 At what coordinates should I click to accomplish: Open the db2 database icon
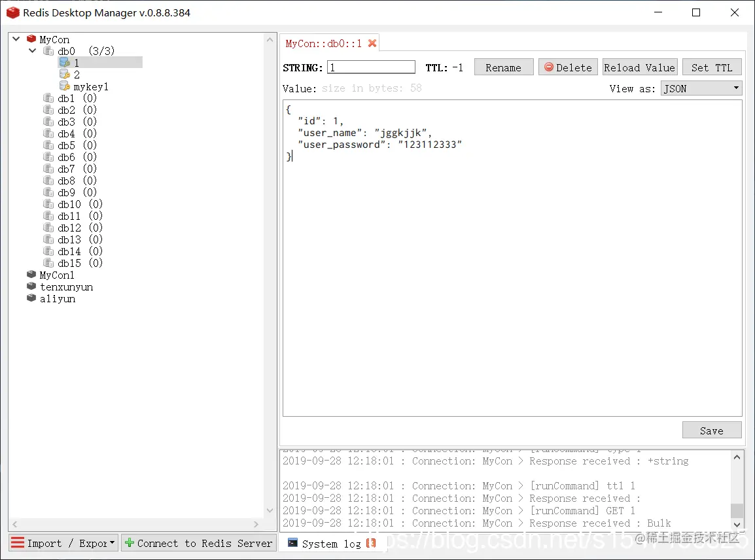point(48,110)
